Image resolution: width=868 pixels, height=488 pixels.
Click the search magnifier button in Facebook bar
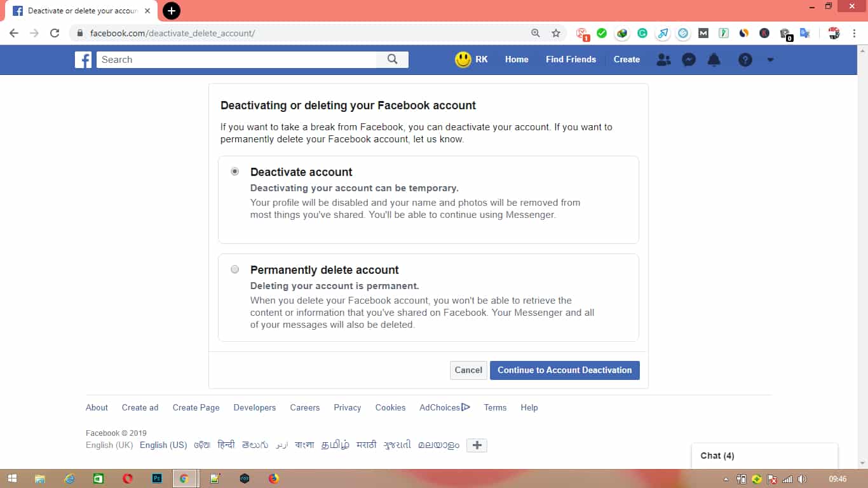coord(393,59)
